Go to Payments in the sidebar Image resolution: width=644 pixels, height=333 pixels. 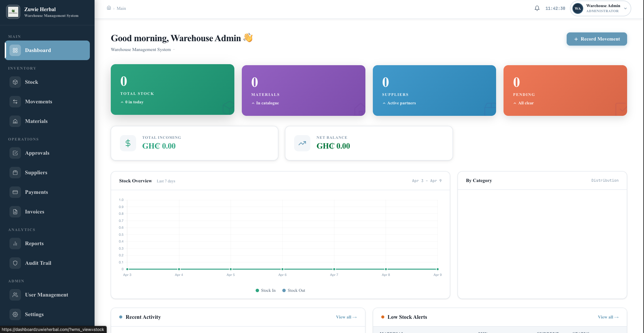pyautogui.click(x=36, y=192)
